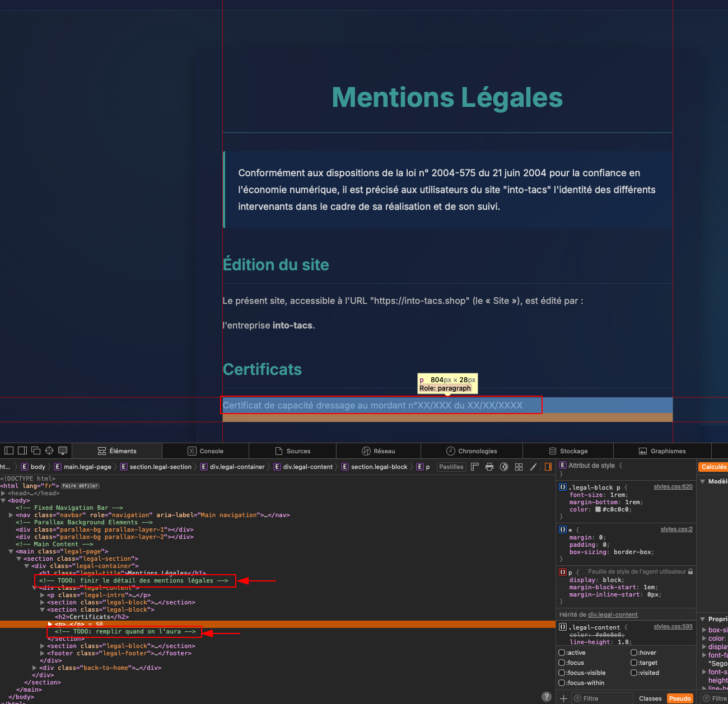
Task: Toggle the :target pseudo-class checkbox
Action: click(634, 663)
